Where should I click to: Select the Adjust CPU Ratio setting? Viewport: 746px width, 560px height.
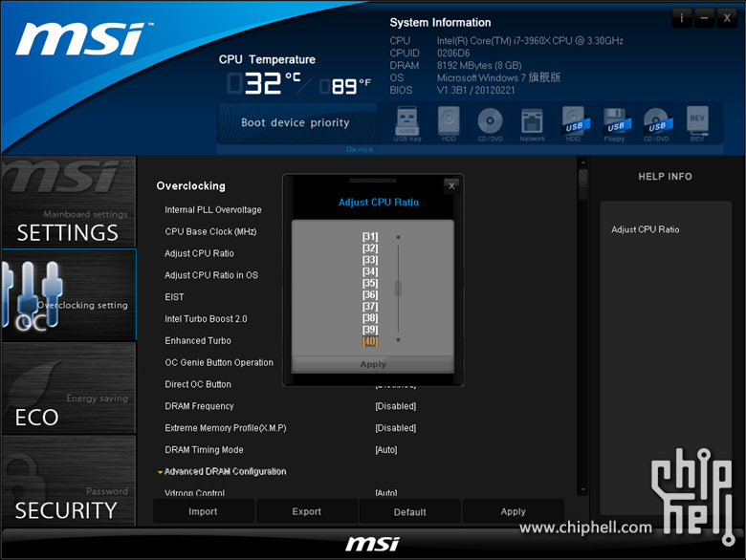point(199,253)
